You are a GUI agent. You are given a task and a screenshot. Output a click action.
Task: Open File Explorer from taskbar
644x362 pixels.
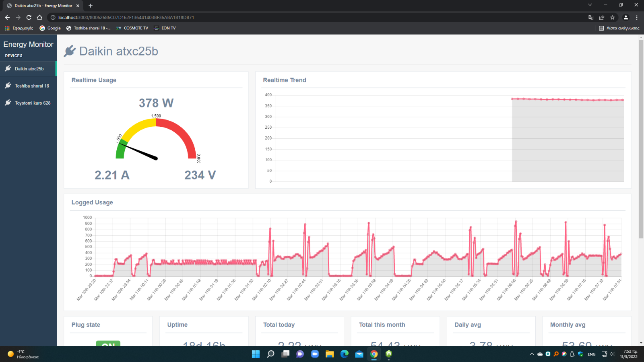click(330, 354)
